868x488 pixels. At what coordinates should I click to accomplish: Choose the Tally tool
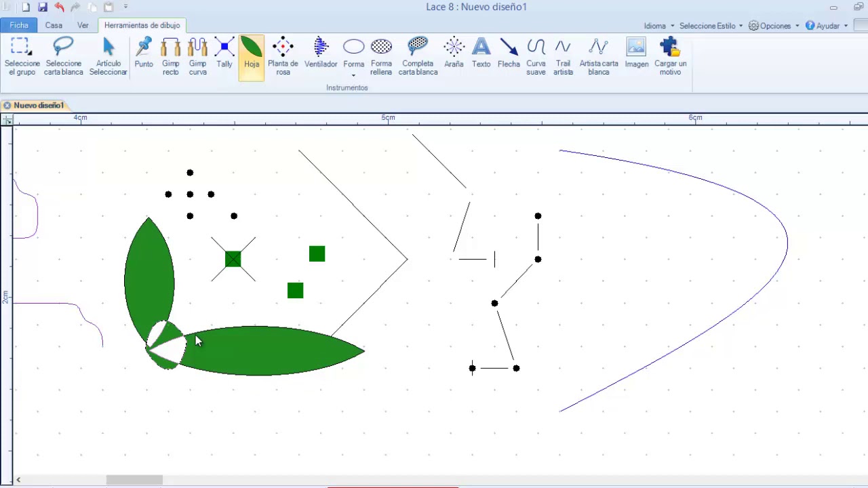[224, 54]
